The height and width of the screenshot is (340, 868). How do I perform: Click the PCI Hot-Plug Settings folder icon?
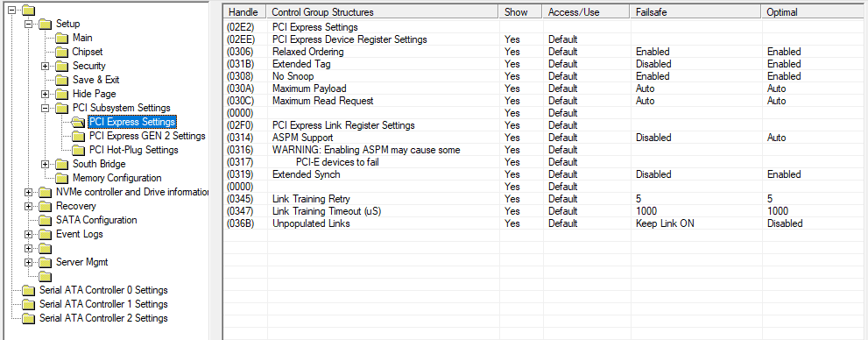click(79, 151)
